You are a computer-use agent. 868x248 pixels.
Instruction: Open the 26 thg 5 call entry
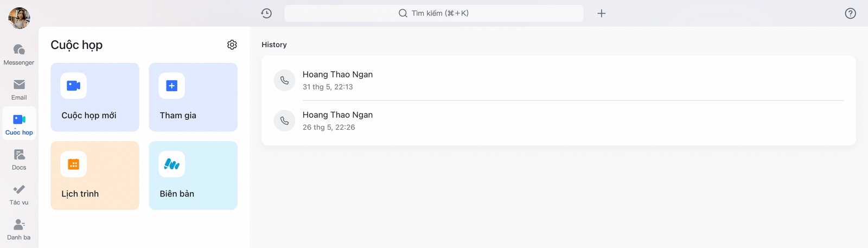pos(558,120)
